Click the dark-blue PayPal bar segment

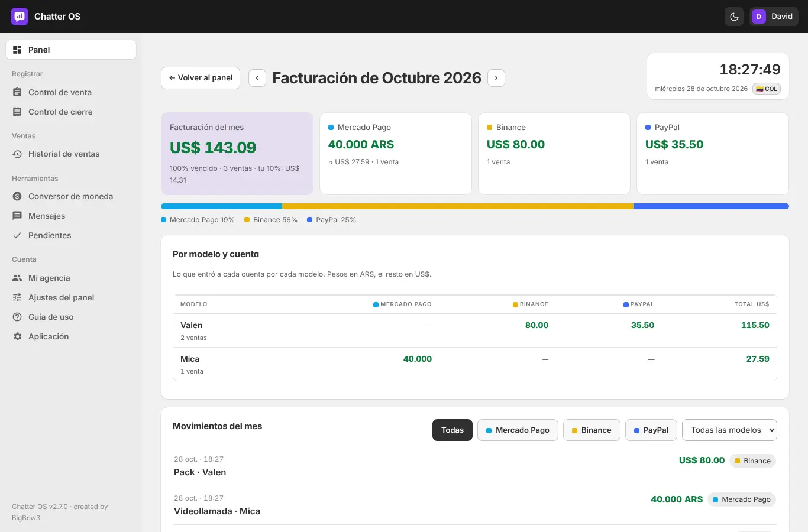click(711, 206)
